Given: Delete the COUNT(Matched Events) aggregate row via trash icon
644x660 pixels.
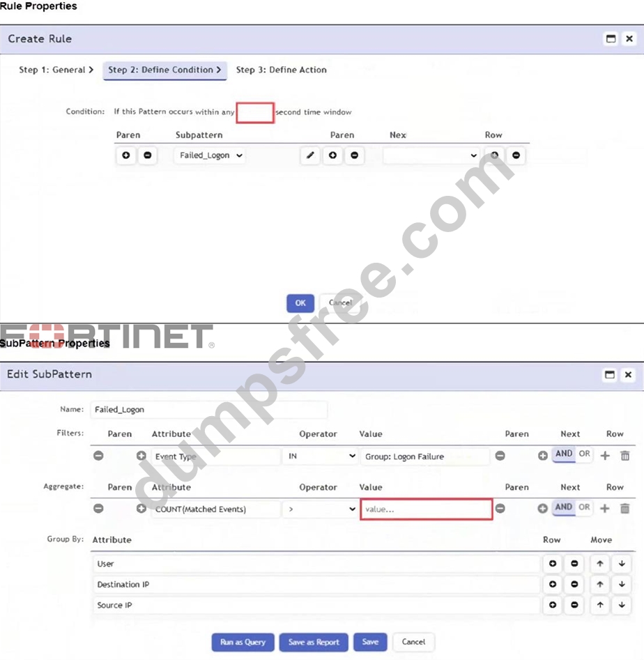Looking at the screenshot, I should pos(625,509).
